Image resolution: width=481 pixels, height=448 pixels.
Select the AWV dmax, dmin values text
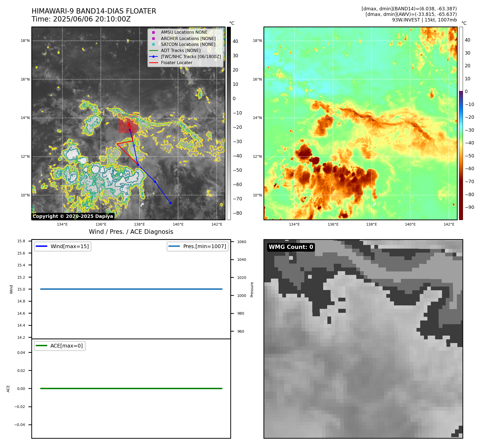(x=411, y=14)
